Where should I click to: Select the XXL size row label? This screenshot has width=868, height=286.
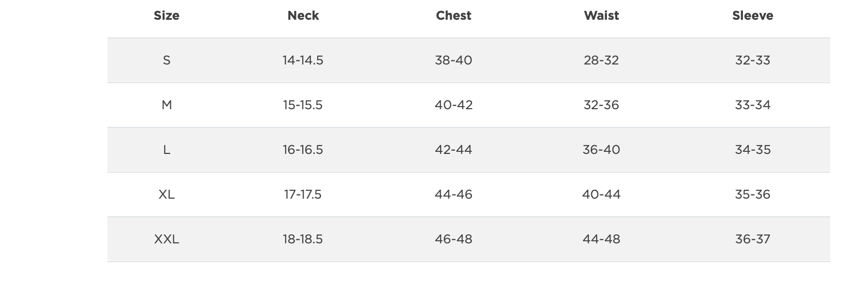167,239
